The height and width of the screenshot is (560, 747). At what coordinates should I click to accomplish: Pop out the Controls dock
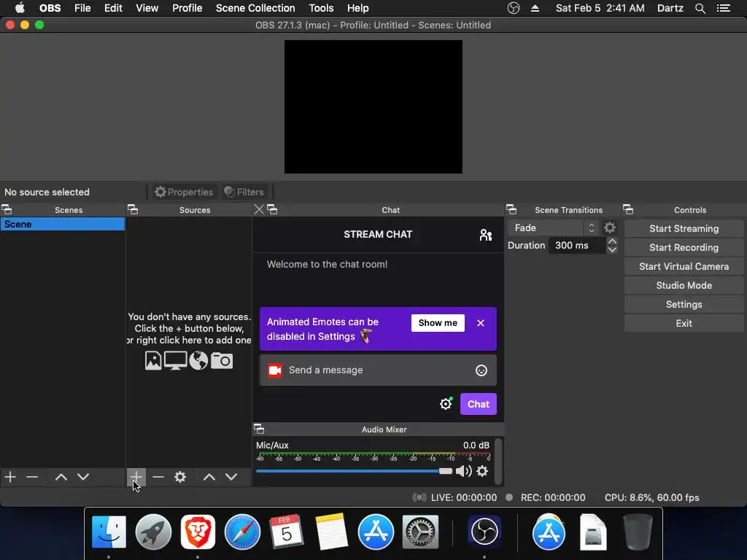coord(628,209)
